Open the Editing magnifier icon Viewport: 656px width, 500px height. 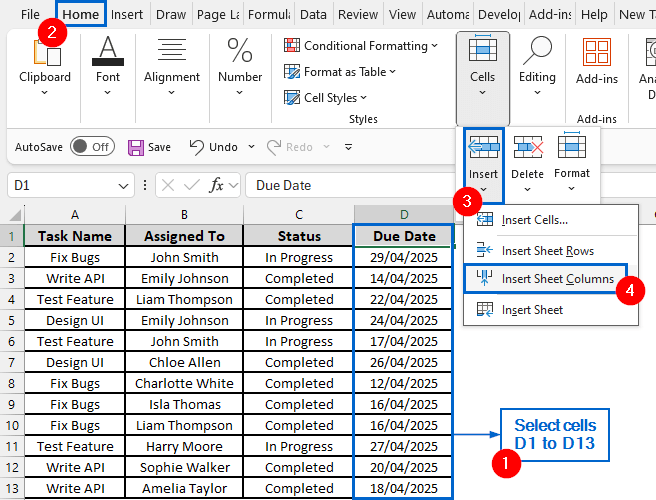coord(538,50)
